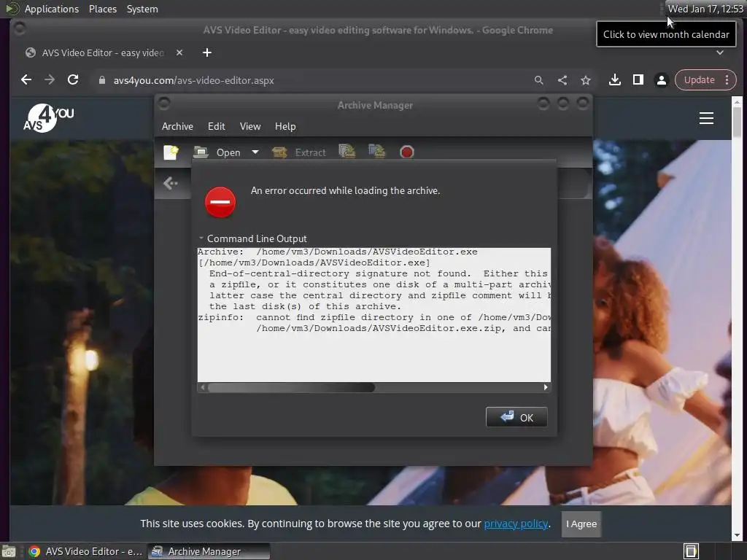747x560 pixels.
Task: Click the Add files icon in Archive Manager
Action: 347,152
